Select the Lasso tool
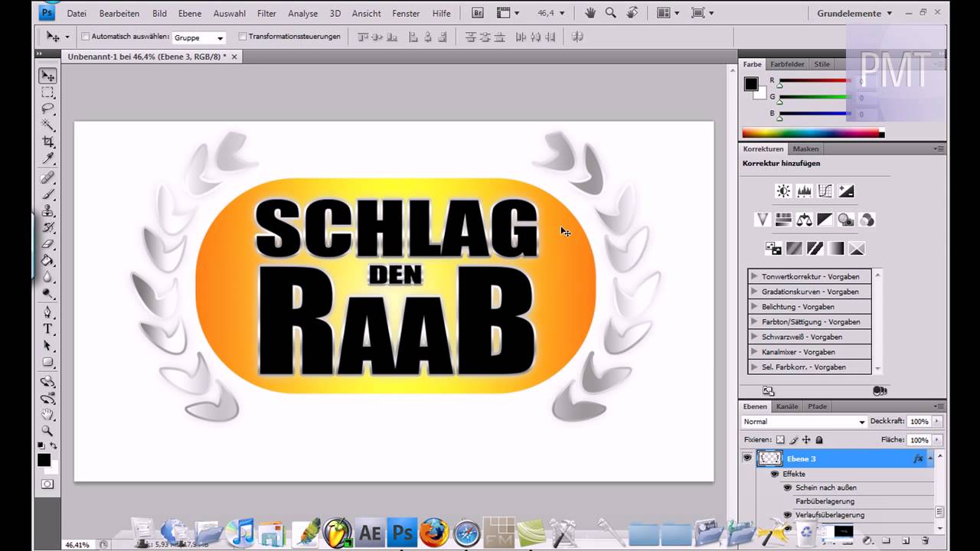The height and width of the screenshot is (551, 980). pos(48,109)
